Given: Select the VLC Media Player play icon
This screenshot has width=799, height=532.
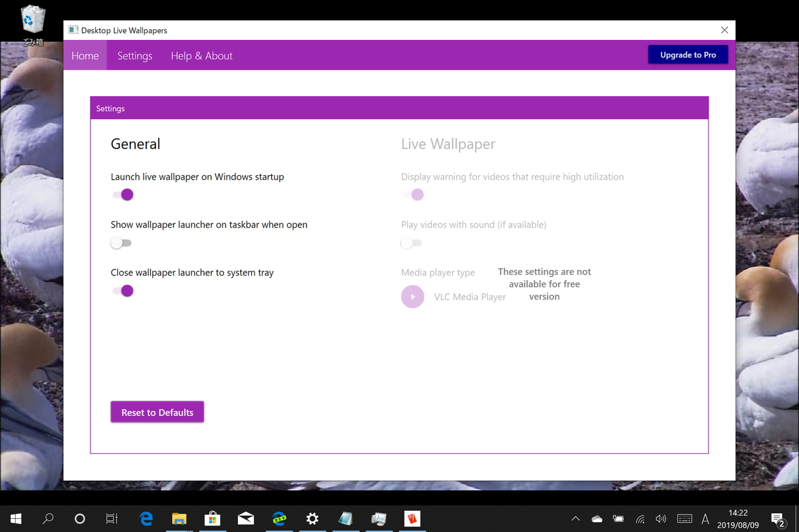Looking at the screenshot, I should click(x=413, y=297).
